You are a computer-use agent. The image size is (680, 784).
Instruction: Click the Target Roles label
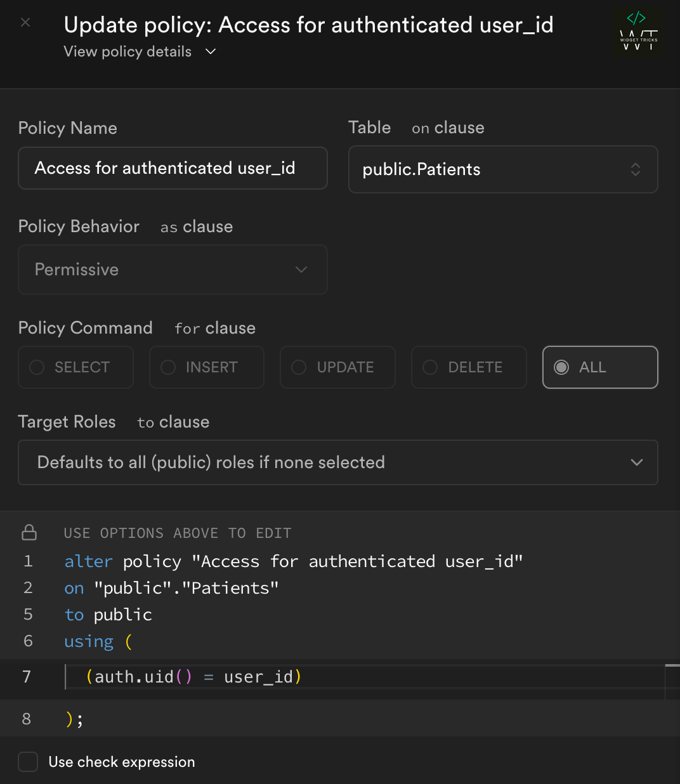point(67,422)
